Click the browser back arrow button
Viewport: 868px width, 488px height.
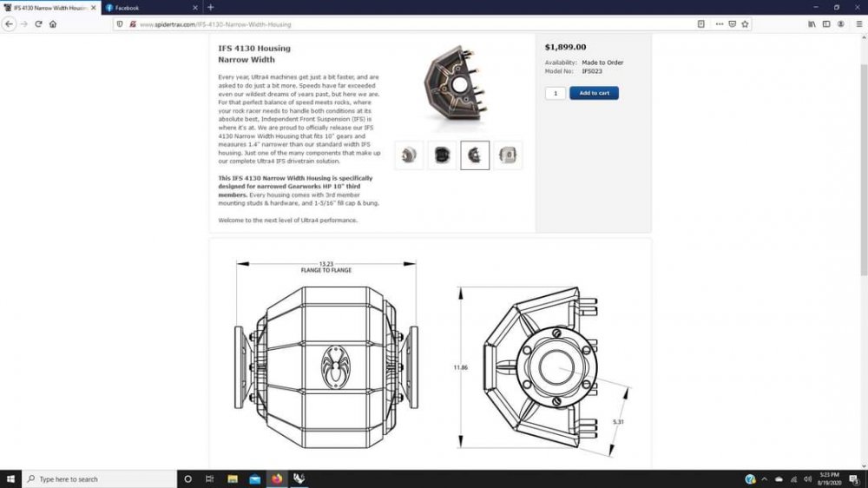pyautogui.click(x=10, y=24)
